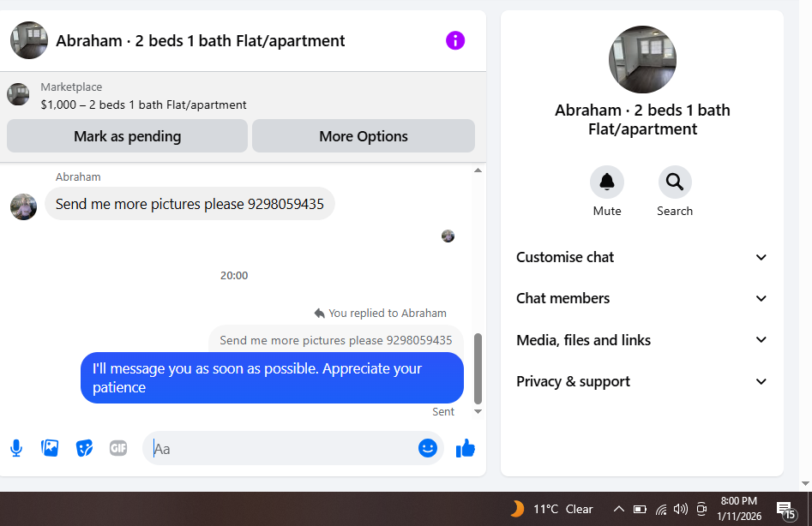Click 'You replied to Abraham' text
Image resolution: width=812 pixels, height=526 pixels.
click(388, 314)
